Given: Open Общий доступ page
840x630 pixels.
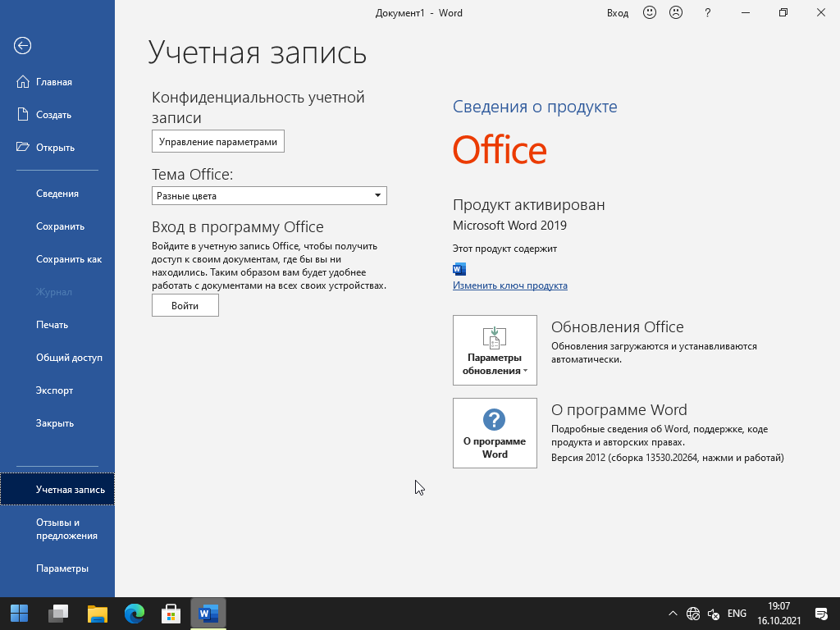Looking at the screenshot, I should [x=57, y=358].
